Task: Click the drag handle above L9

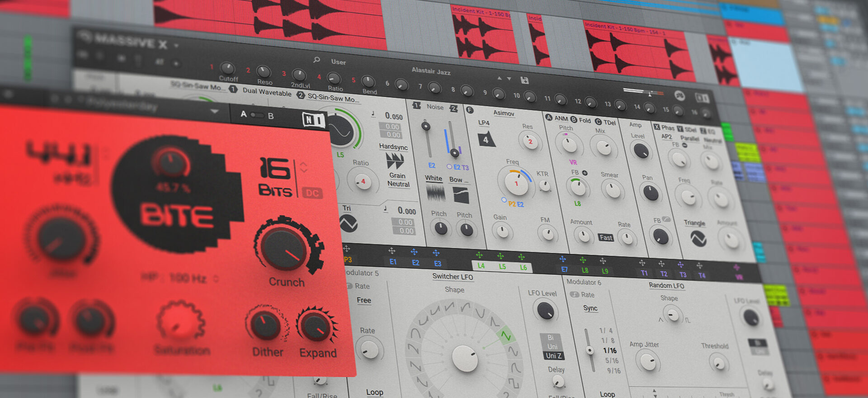Action: pyautogui.click(x=603, y=261)
